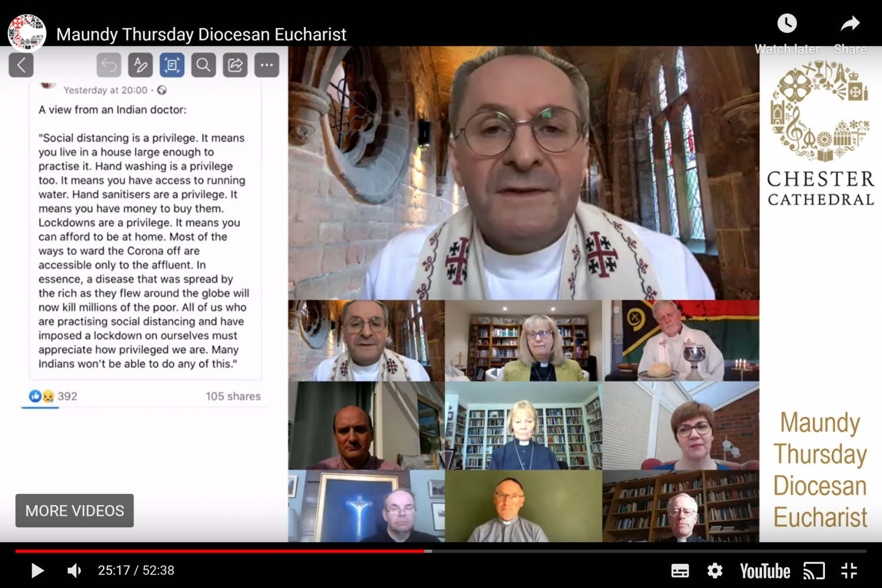Select woman with red glasses video tile

(681, 425)
